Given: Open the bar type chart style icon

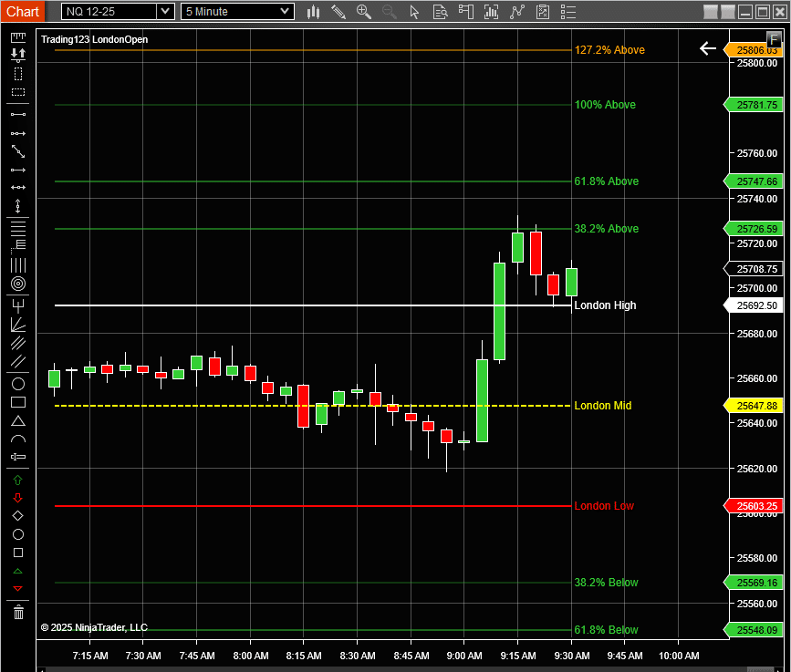Looking at the screenshot, I should tap(313, 12).
